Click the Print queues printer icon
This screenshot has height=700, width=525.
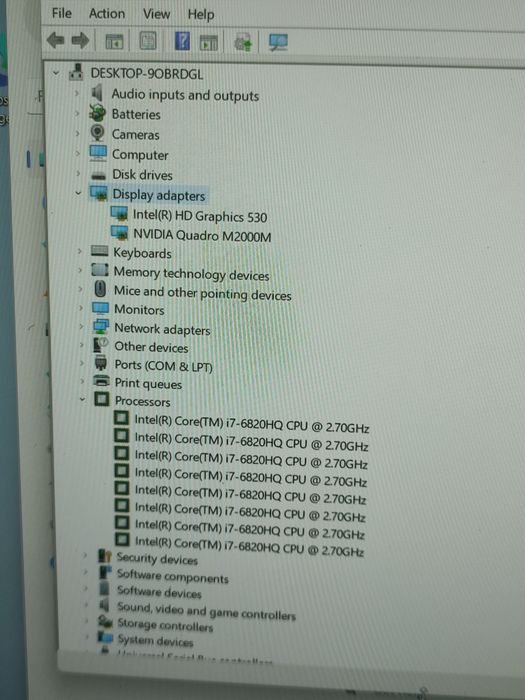[102, 382]
